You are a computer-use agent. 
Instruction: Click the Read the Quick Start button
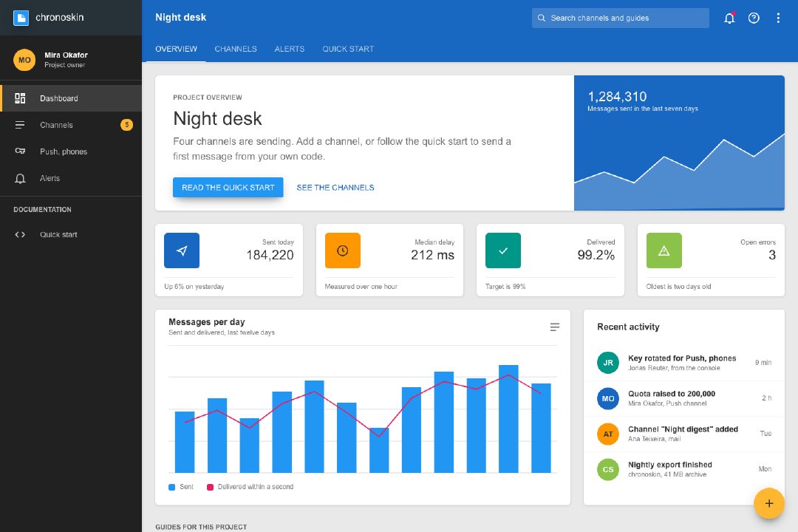point(228,188)
